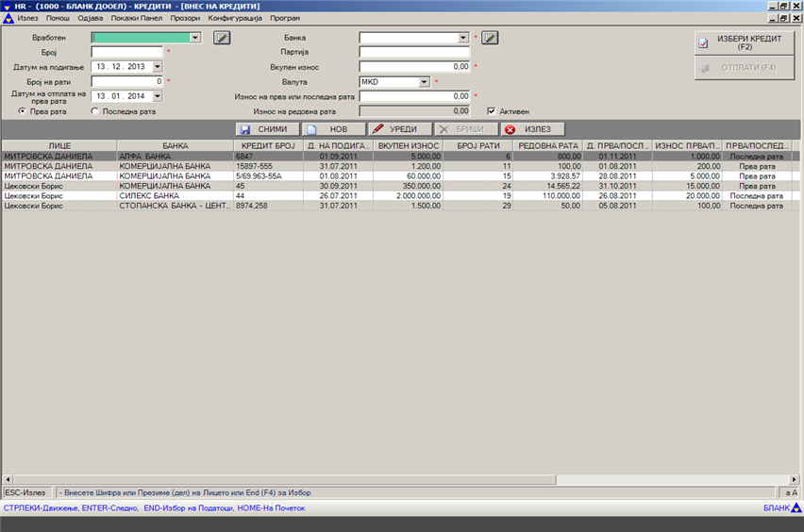
Task: Click the БАНКА column header
Action: pos(175,146)
